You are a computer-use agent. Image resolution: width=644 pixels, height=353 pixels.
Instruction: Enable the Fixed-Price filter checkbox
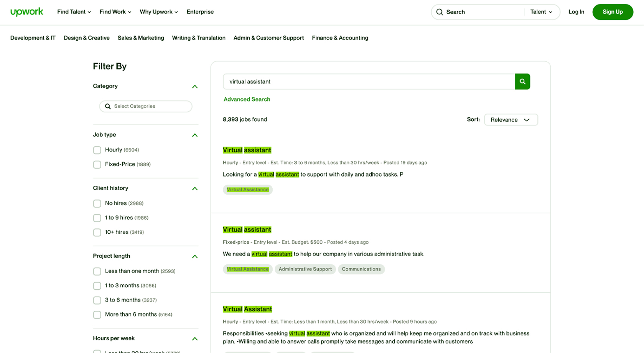pos(97,165)
